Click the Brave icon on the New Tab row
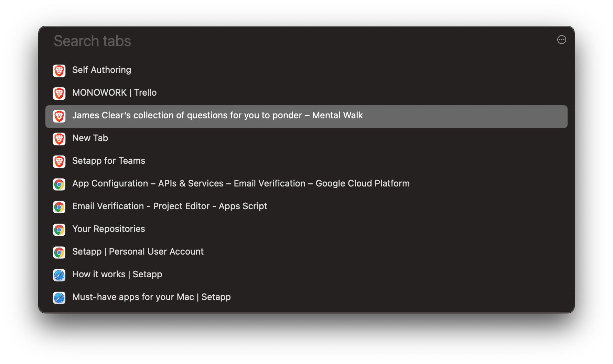 click(59, 139)
